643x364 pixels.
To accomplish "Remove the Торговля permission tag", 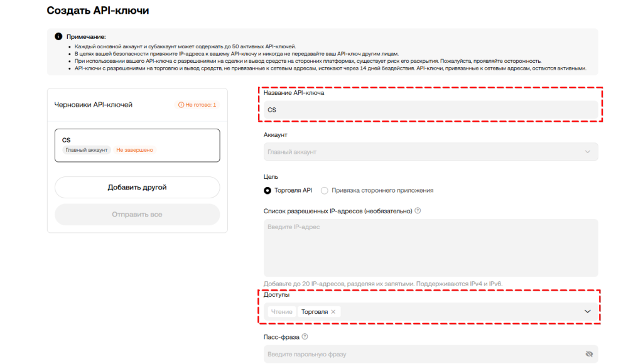I will [x=333, y=312].
